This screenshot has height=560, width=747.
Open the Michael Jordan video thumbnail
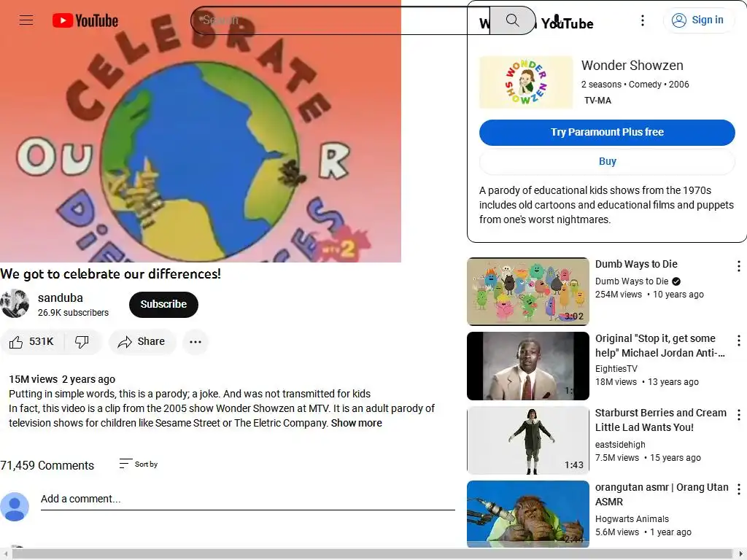[528, 366]
